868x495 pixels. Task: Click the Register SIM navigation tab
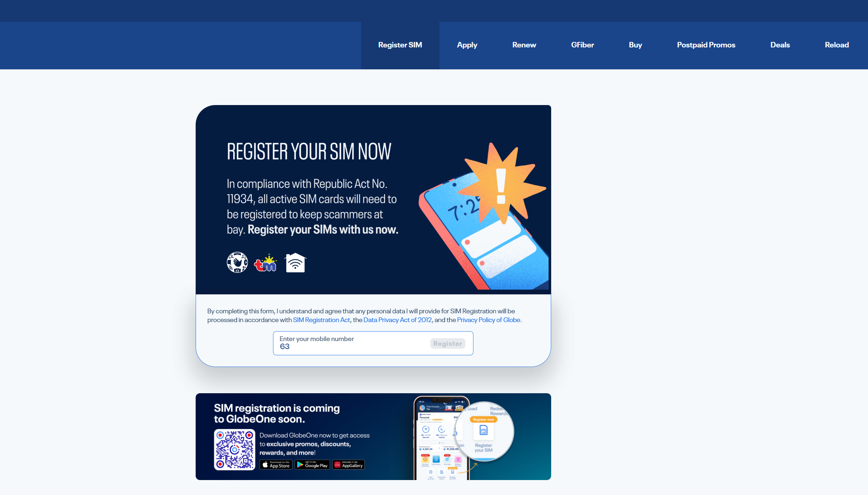[x=400, y=45]
